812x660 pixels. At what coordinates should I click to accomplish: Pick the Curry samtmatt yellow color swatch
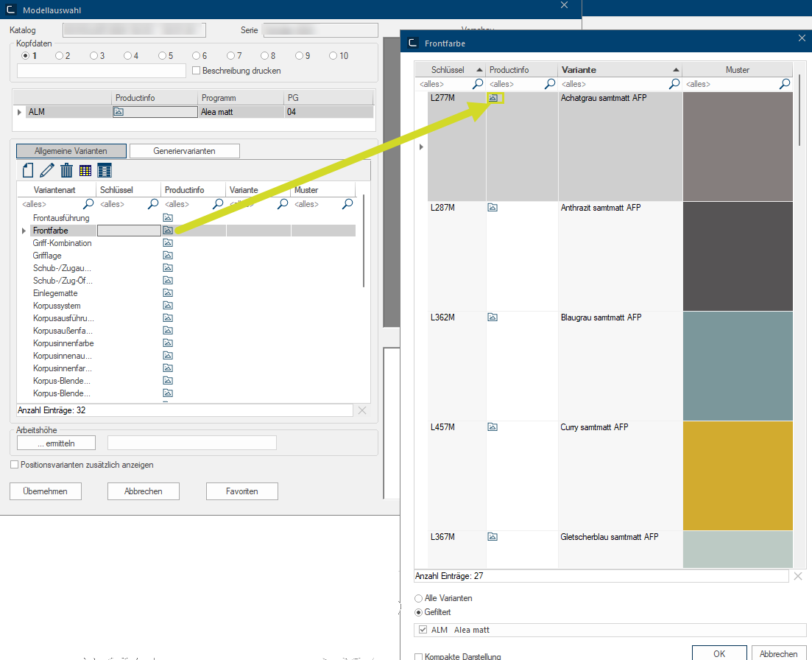(738, 475)
